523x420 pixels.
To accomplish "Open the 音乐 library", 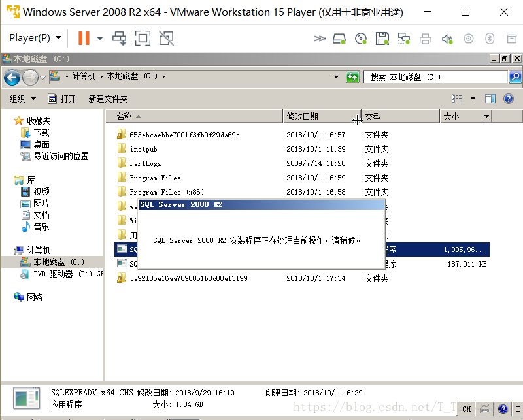I will (x=35, y=227).
